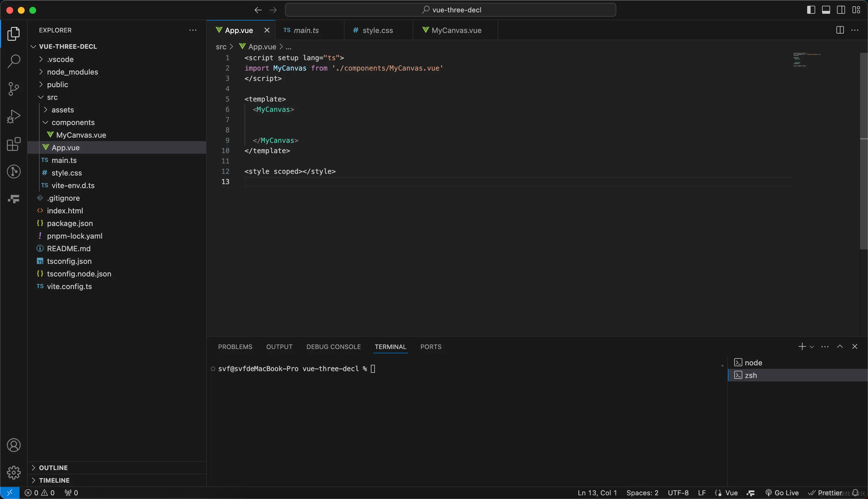Viewport: 868px width, 499px height.
Task: Toggle the bottom panel layout button
Action: click(x=826, y=10)
